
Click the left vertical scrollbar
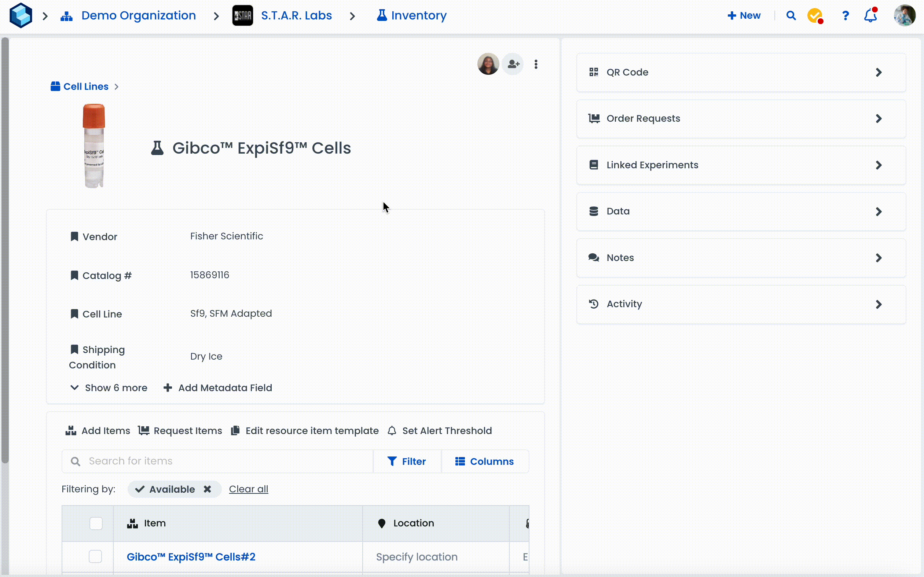[x=5, y=248]
